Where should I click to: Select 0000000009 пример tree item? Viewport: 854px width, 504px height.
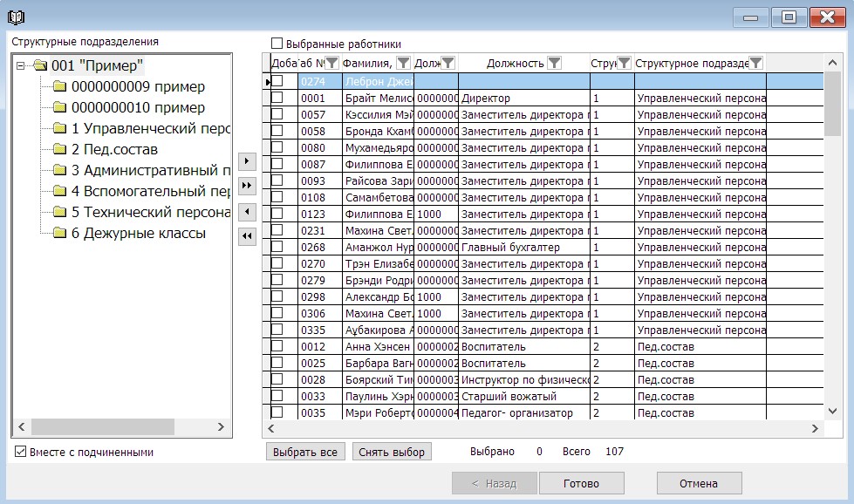[138, 86]
